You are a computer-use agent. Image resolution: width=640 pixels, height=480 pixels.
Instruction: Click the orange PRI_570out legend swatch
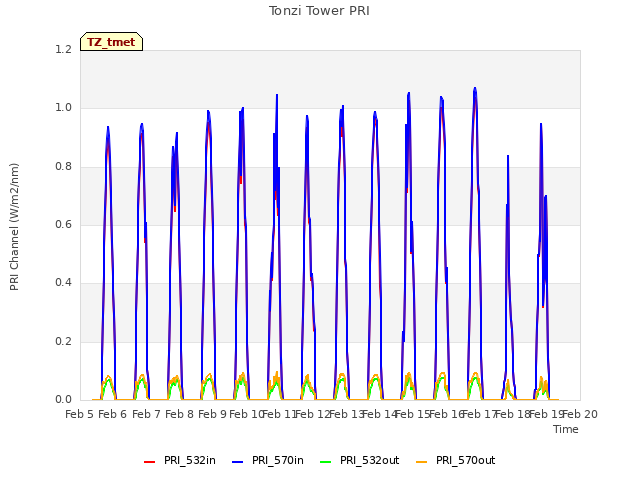422,462
